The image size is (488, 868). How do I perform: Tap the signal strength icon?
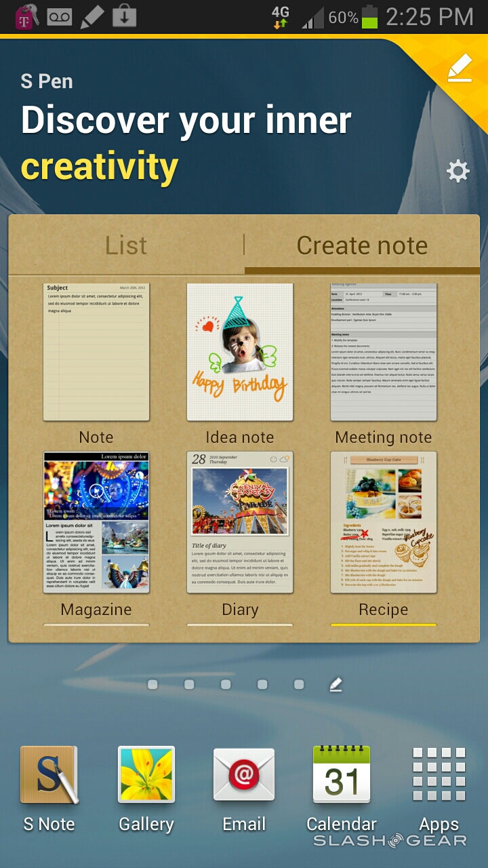pyautogui.click(x=312, y=17)
